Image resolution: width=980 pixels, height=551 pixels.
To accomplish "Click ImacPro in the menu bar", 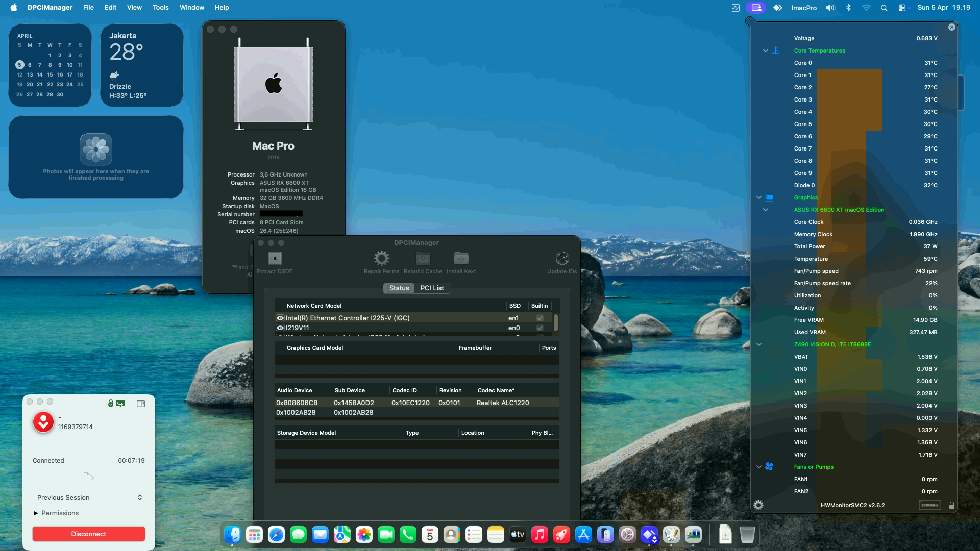I will (804, 8).
